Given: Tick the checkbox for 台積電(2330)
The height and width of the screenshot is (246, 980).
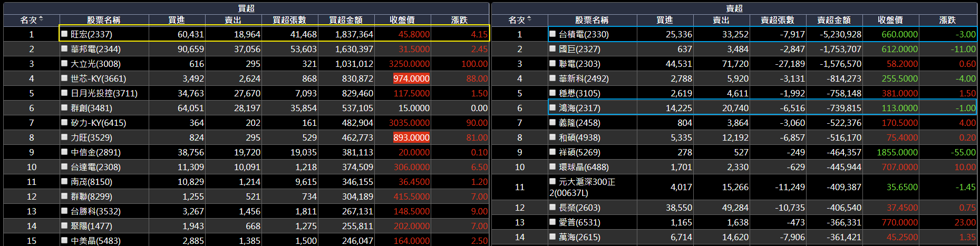Looking at the screenshot, I should coord(552,34).
